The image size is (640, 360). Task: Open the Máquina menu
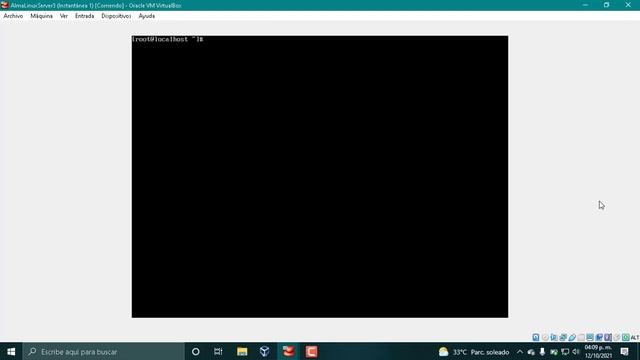tap(42, 16)
